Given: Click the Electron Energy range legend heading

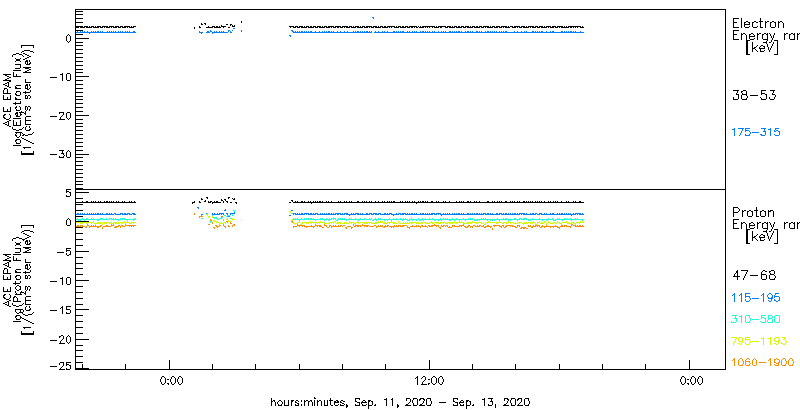Looking at the screenshot, I should pos(765,36).
